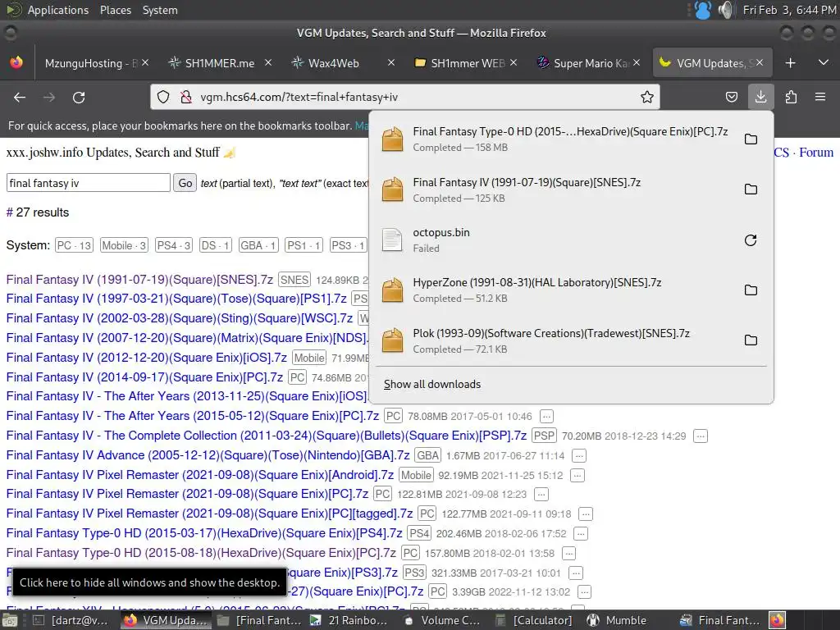
Task: Toggle the downloads panel button
Action: click(760, 97)
